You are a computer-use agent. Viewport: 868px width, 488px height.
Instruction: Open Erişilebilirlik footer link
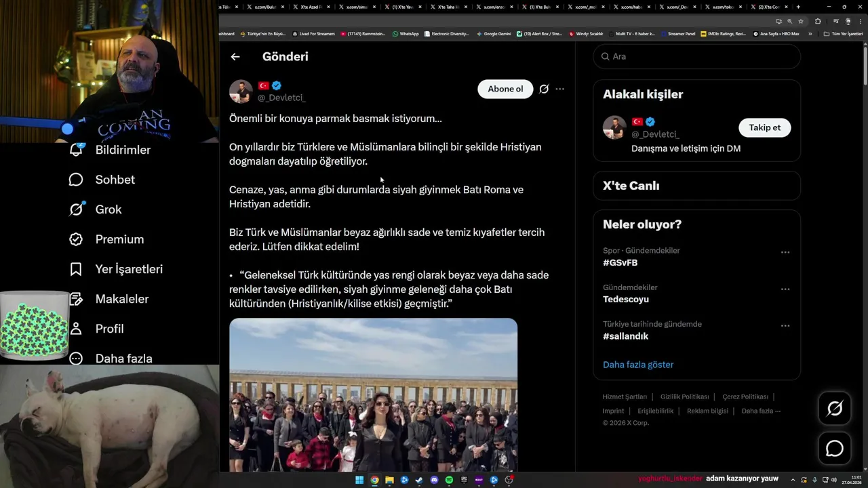656,411
